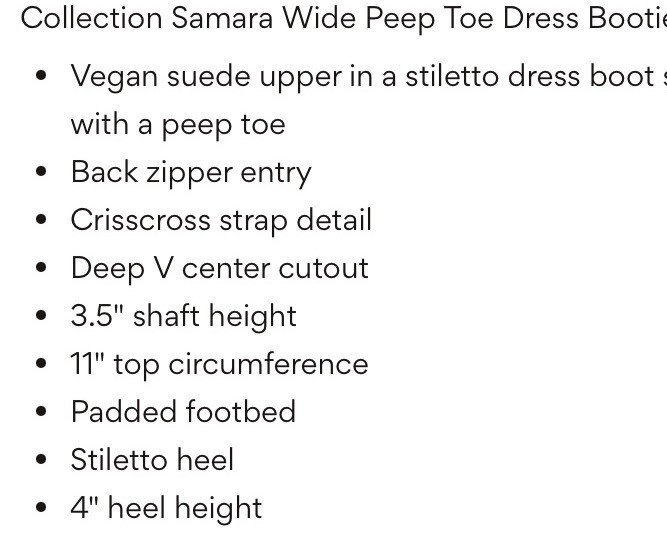This screenshot has width=667, height=546.
Task: Click the bullet dot before 'Padded footbed'
Action: (x=41, y=412)
